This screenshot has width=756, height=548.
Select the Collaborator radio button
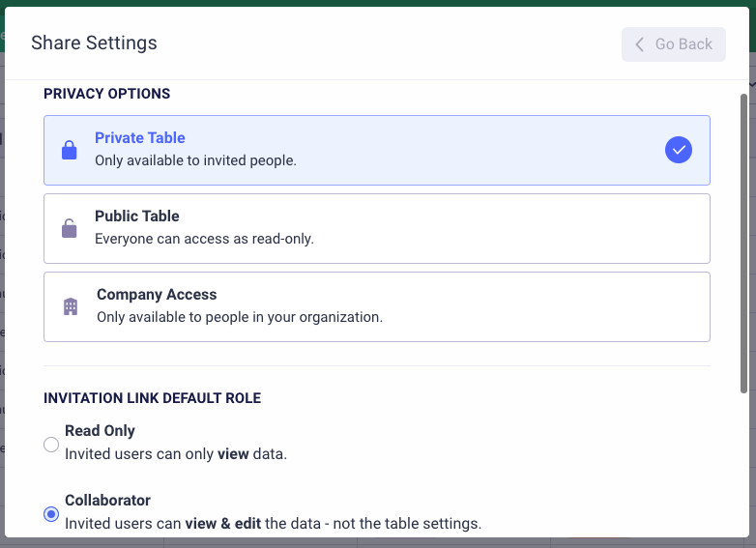[x=51, y=514]
